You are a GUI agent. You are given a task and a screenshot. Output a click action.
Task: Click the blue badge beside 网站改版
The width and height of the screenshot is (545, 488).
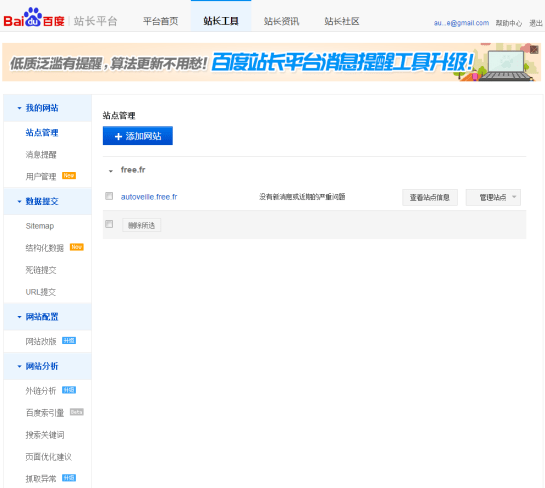[x=69, y=341]
